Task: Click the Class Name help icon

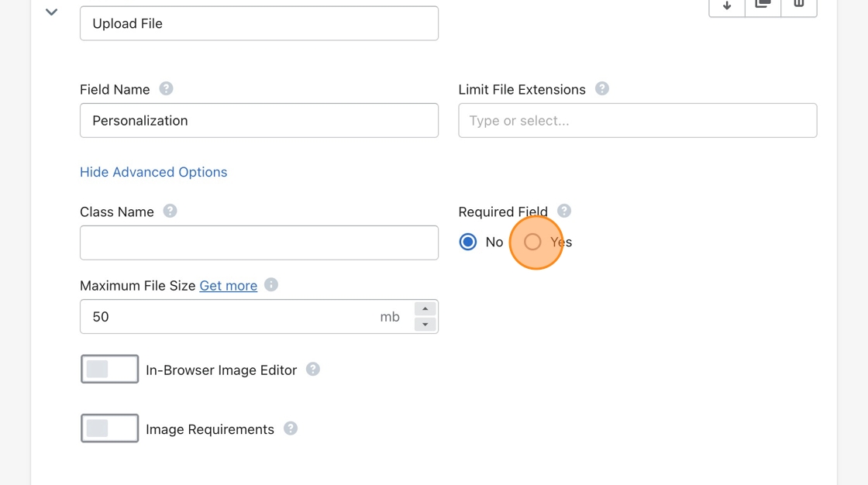Action: (x=170, y=212)
